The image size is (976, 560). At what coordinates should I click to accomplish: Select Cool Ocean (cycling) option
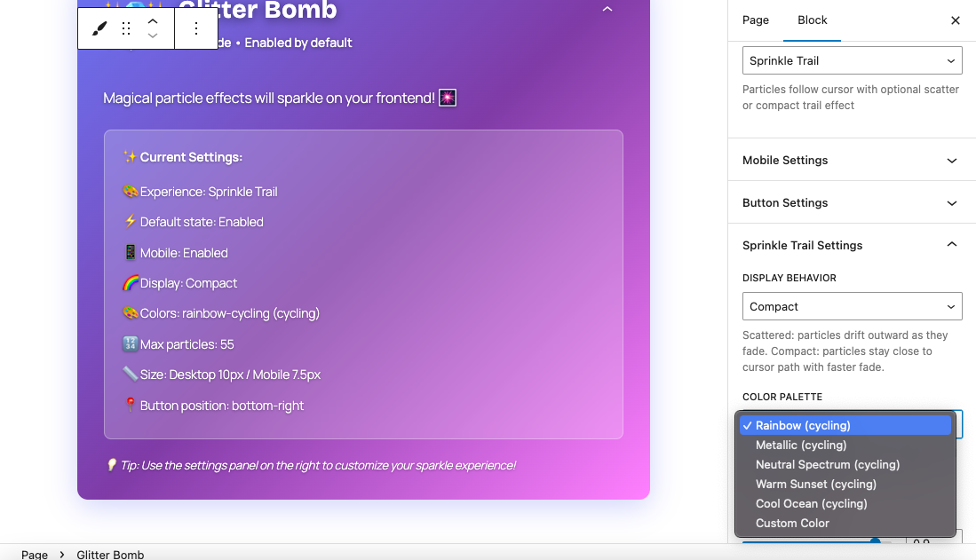pos(811,504)
